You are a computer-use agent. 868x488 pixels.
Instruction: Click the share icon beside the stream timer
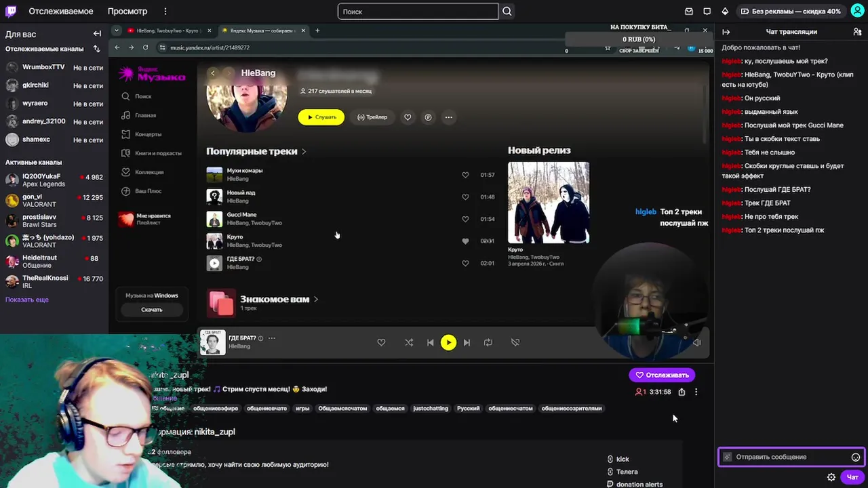point(682,392)
